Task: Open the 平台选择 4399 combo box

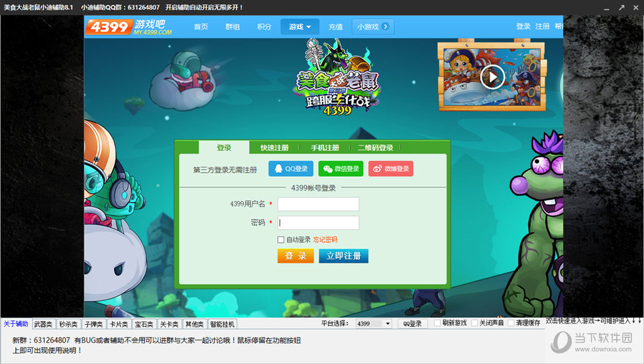Action: click(373, 324)
